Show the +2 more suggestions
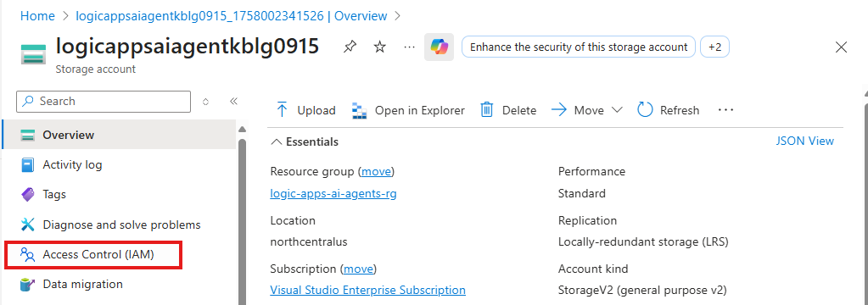The width and height of the screenshot is (868, 305). coord(714,47)
